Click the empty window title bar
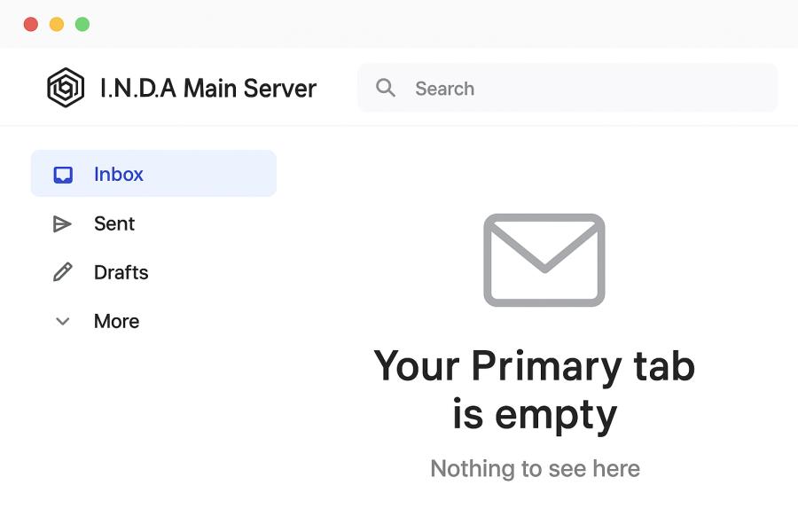The width and height of the screenshot is (798, 532). [x=443, y=24]
